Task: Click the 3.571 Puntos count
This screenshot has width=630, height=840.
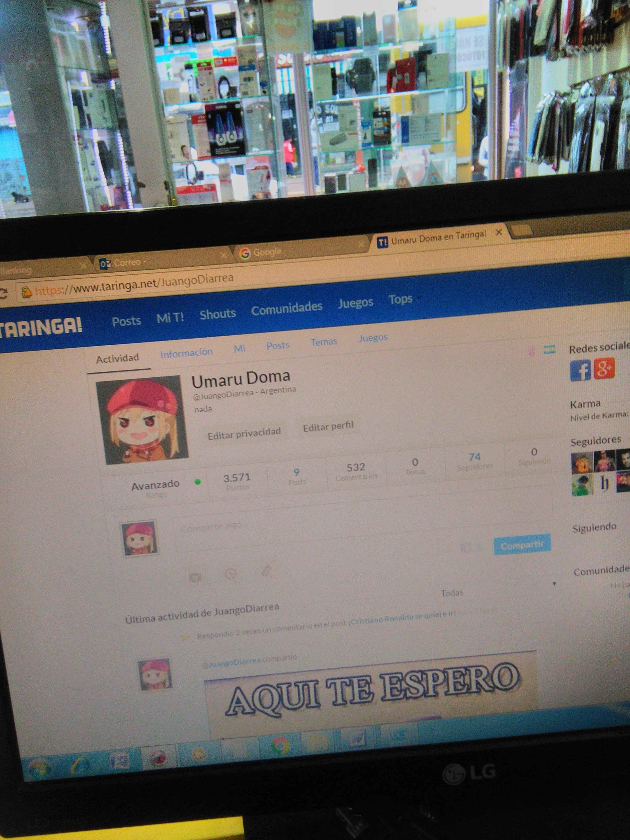Action: tap(237, 482)
